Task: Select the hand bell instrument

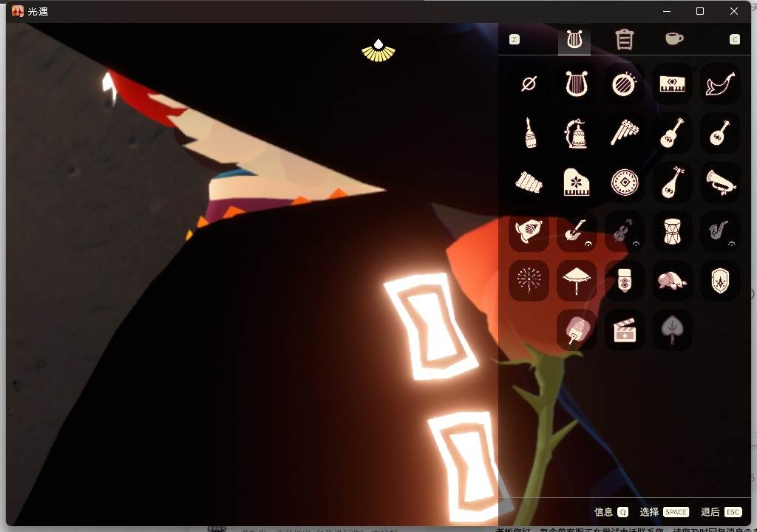Action: pos(529,133)
